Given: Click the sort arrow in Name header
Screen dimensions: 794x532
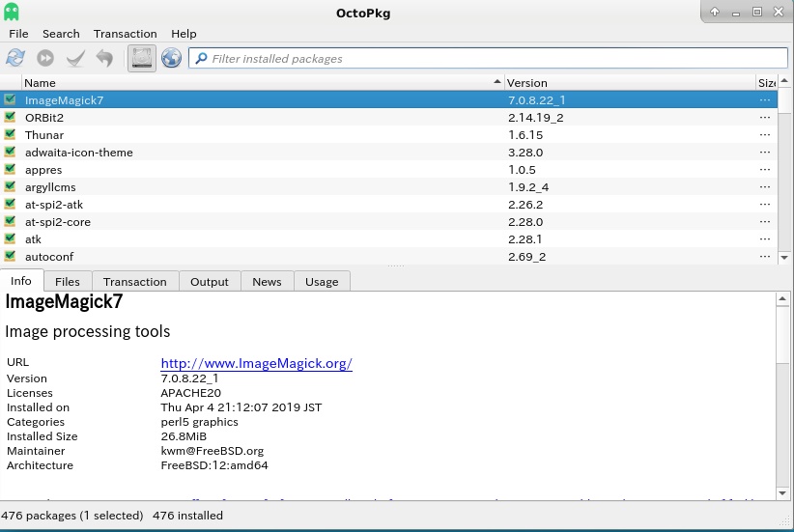Looking at the screenshot, I should point(497,81).
